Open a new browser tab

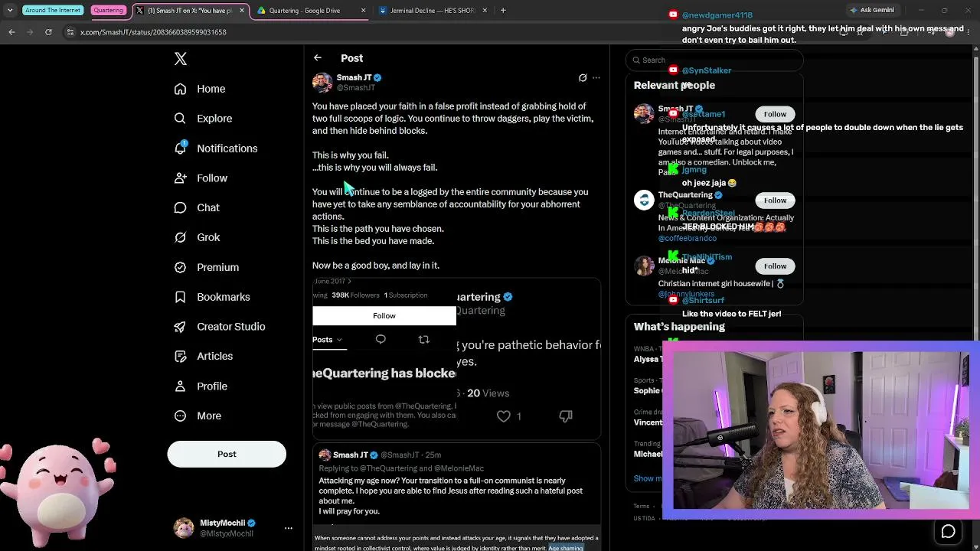pyautogui.click(x=503, y=11)
